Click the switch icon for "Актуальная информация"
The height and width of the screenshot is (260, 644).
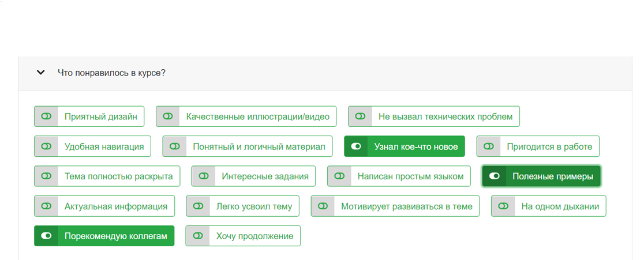click(x=46, y=206)
